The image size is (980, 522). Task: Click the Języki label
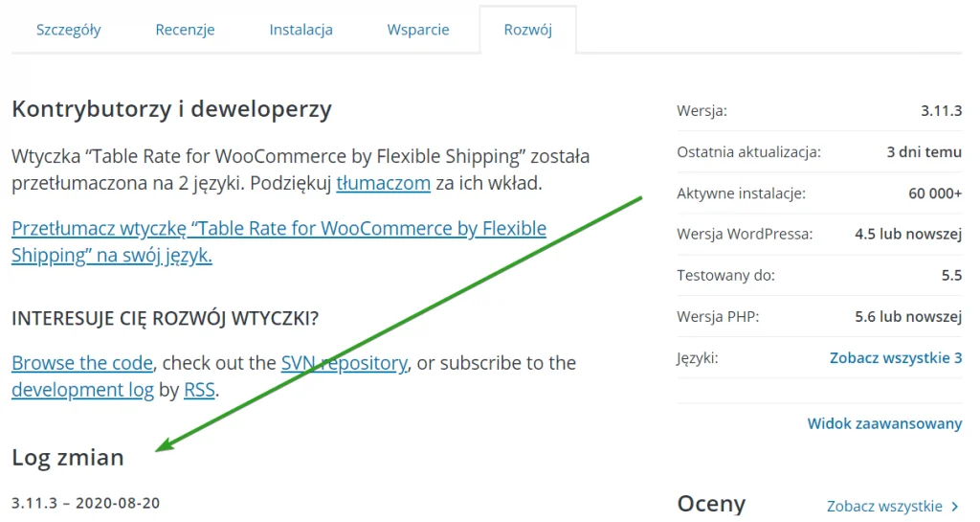(698, 359)
